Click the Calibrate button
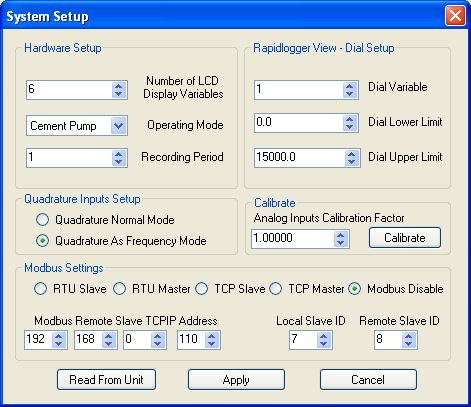The height and width of the screenshot is (407, 471). click(405, 238)
